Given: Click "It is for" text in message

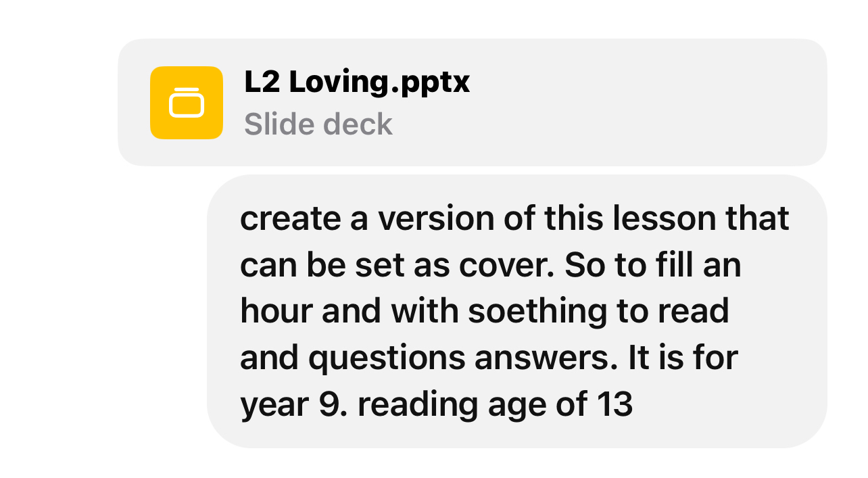Looking at the screenshot, I should (x=683, y=358).
